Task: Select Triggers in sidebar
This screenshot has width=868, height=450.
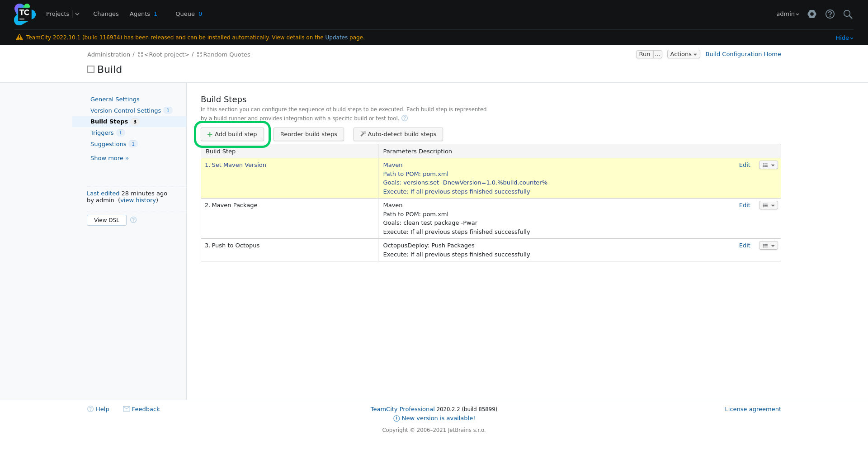Action: tap(102, 133)
